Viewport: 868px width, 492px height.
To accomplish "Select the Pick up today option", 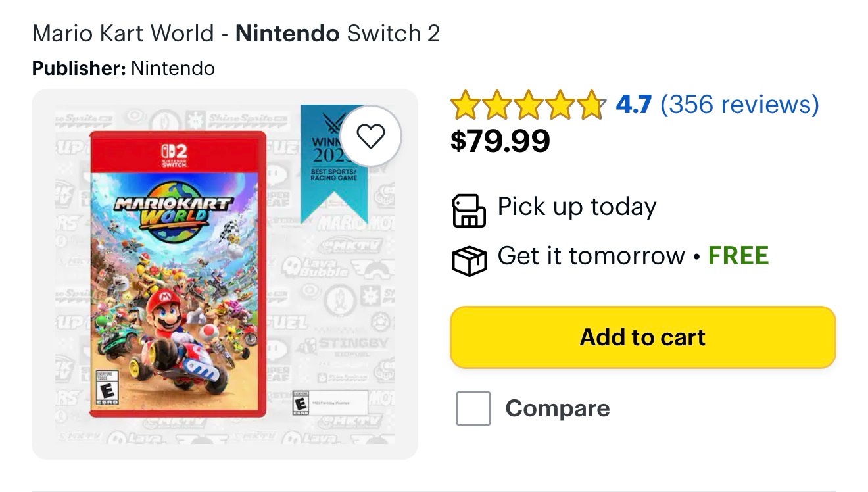I will 577,207.
